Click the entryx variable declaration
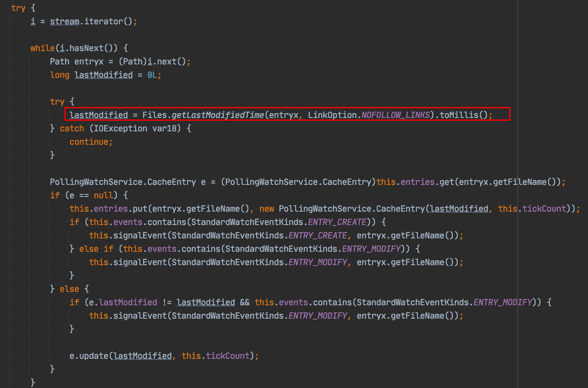This screenshot has height=388, width=588. (x=89, y=61)
